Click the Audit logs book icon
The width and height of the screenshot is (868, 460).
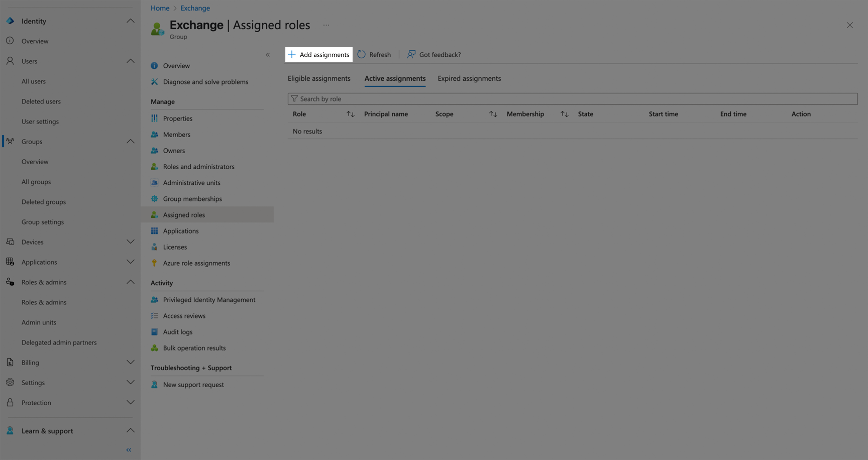tap(154, 331)
